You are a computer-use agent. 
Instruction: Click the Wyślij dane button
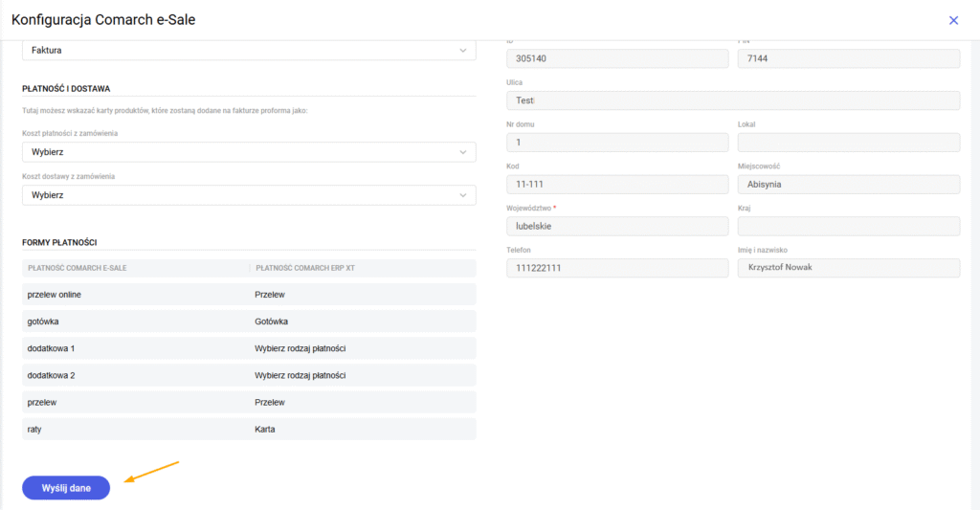coord(66,488)
